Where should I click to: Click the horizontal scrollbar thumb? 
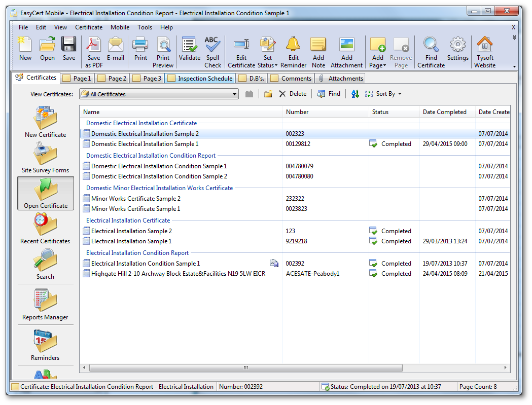click(246, 367)
